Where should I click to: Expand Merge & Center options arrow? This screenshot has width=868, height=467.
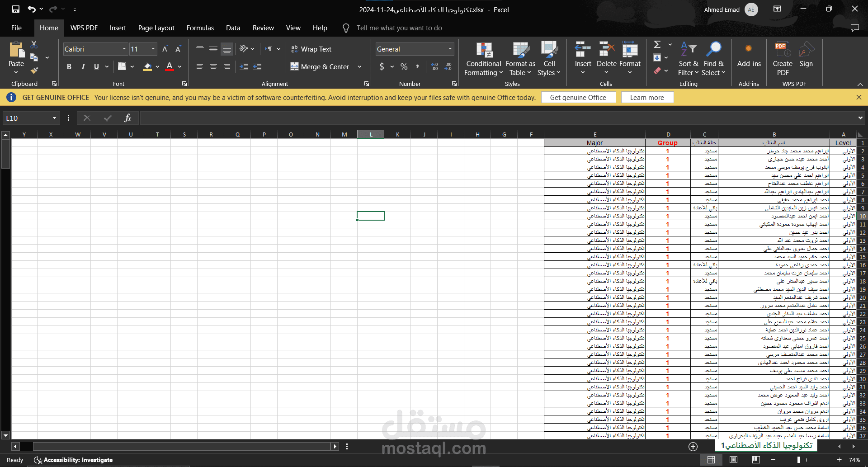pos(359,66)
